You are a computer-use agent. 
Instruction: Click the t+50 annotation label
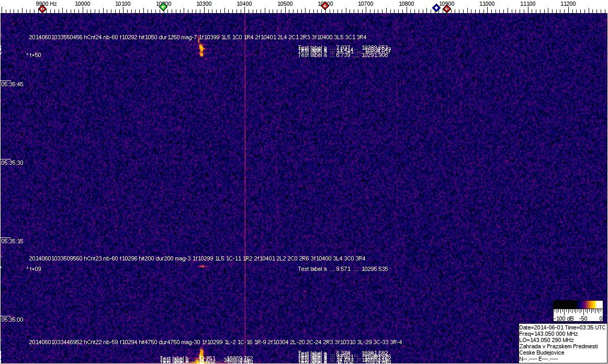35,55
